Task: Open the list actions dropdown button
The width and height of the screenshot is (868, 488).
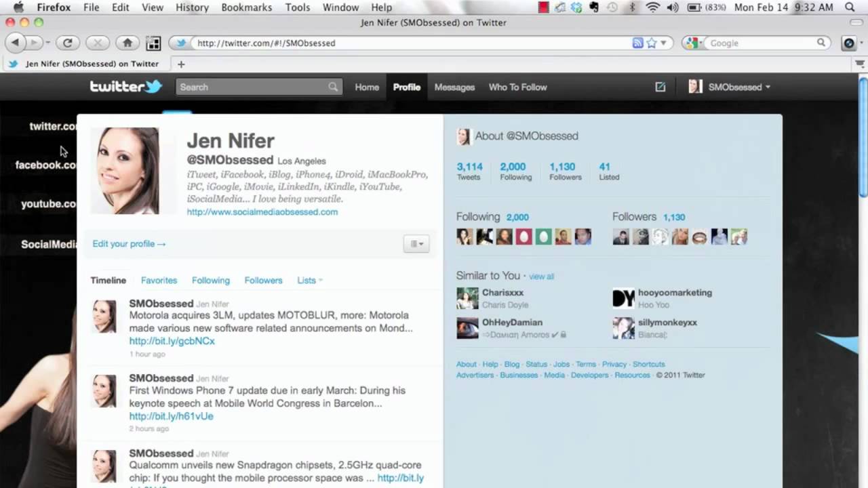Action: pyautogui.click(x=416, y=244)
